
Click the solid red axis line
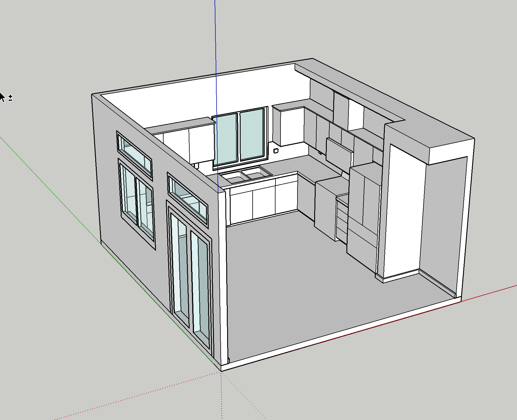click(x=492, y=291)
